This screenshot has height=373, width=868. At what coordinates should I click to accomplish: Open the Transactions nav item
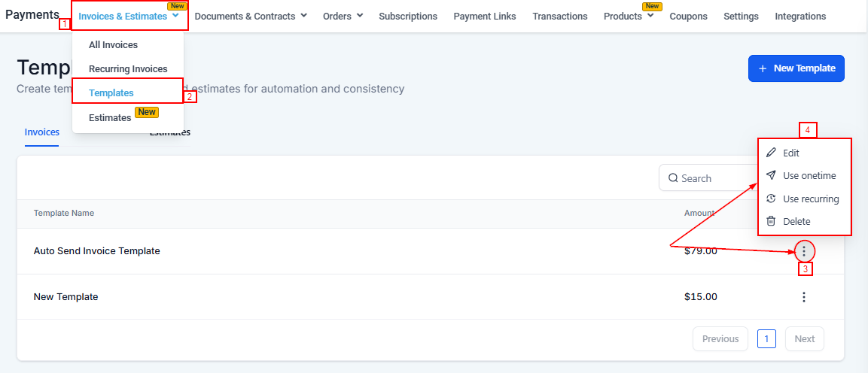559,16
